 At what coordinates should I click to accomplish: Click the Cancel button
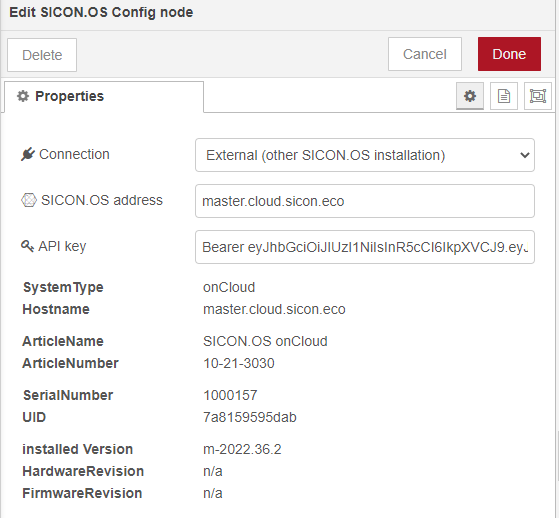pos(425,54)
